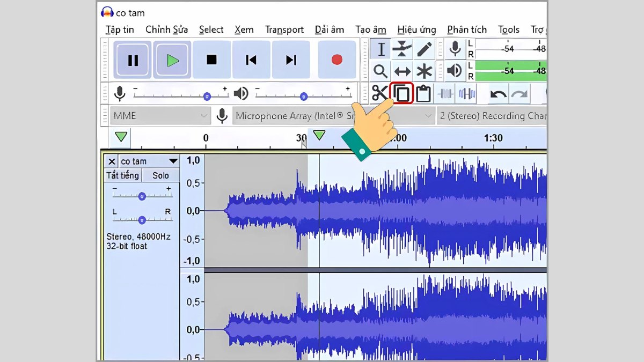The height and width of the screenshot is (362, 644).
Task: Open the Chỉnh Sửa menu
Action: tap(166, 29)
